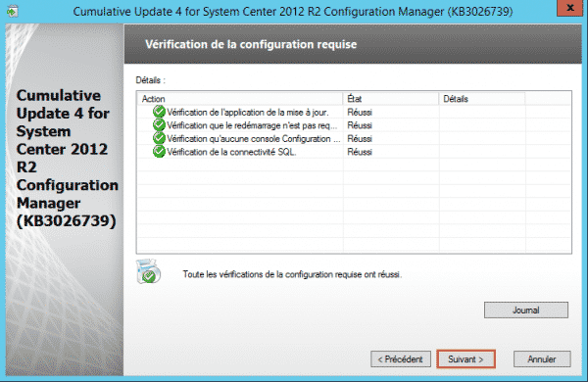This screenshot has width=588, height=382.
Task: Click the Détails column header
Action: click(x=482, y=99)
